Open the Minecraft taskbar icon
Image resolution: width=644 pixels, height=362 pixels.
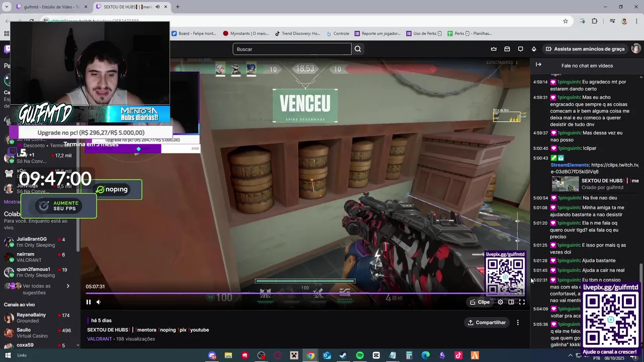tap(294, 355)
